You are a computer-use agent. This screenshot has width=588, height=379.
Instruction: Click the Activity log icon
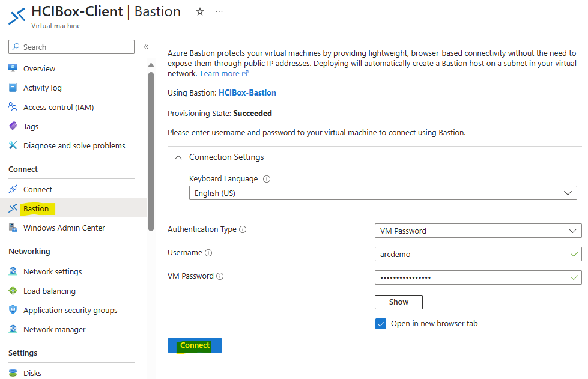13,87
